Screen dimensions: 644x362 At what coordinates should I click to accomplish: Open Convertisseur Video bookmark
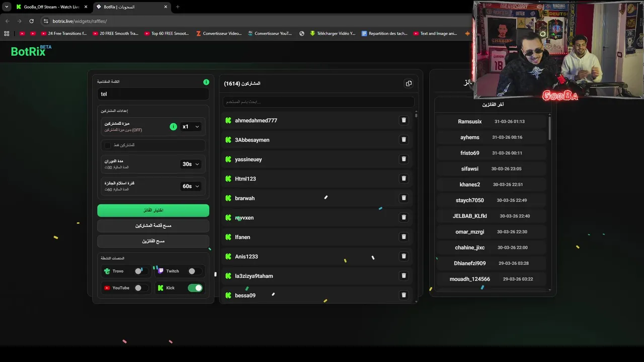(x=218, y=34)
